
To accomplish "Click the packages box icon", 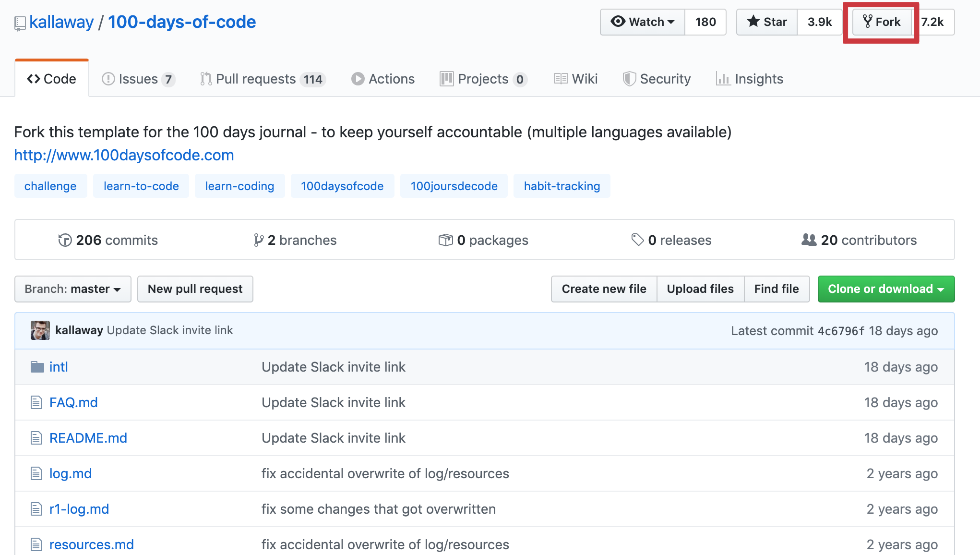I will coord(445,240).
